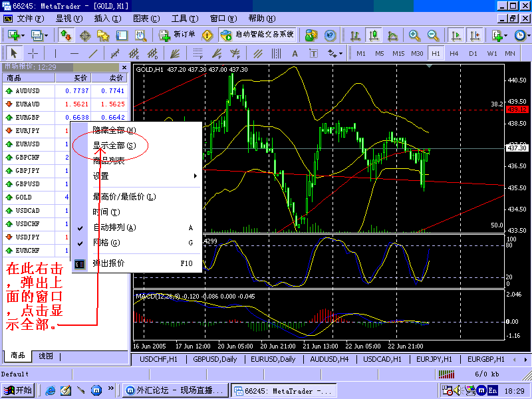
Task: Select the crosshair tool
Action: 33,54
